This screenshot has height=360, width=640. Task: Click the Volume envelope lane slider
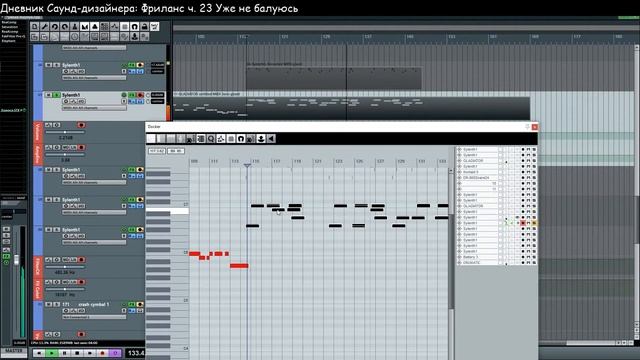(65, 132)
